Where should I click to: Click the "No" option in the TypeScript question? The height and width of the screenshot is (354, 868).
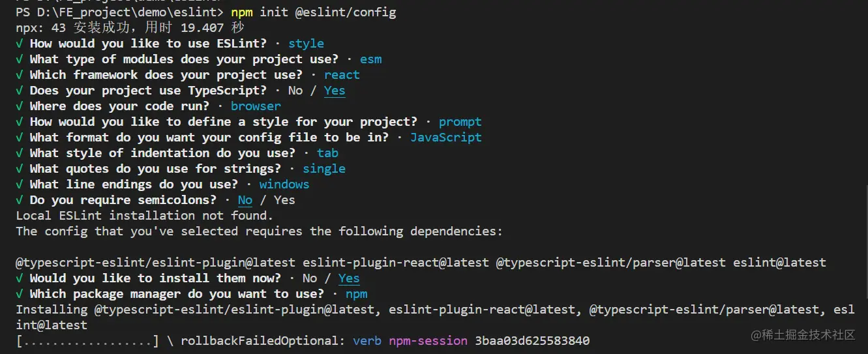click(295, 91)
